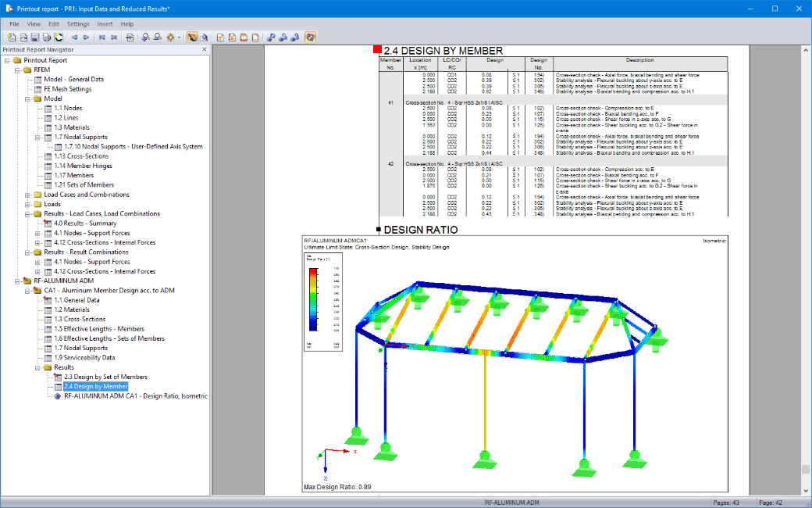Select 1.1 Nodes tree item
This screenshot has height=508, width=812.
[68, 109]
